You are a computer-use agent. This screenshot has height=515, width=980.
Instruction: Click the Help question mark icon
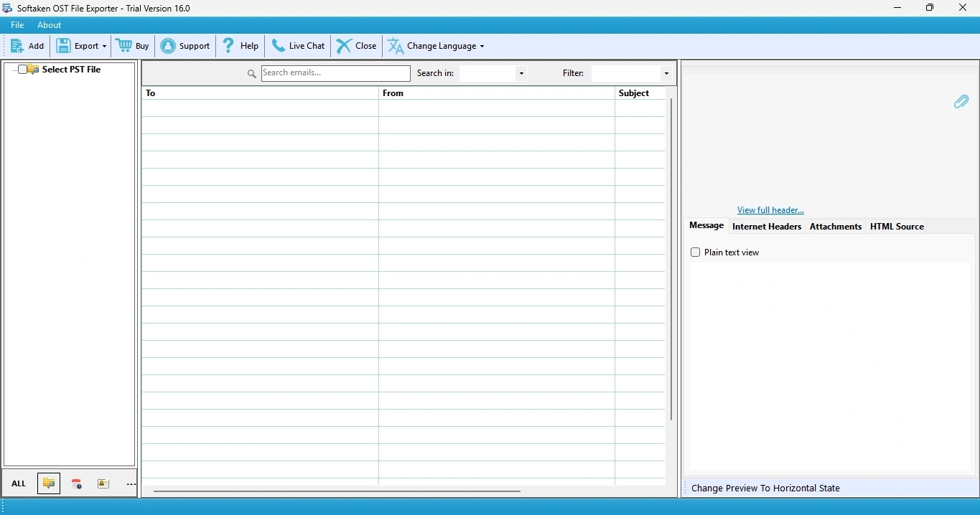[x=228, y=46]
